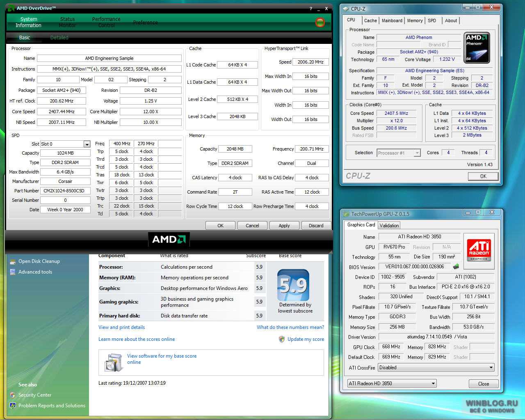Click the processor Name field in OverDrive

109,58
